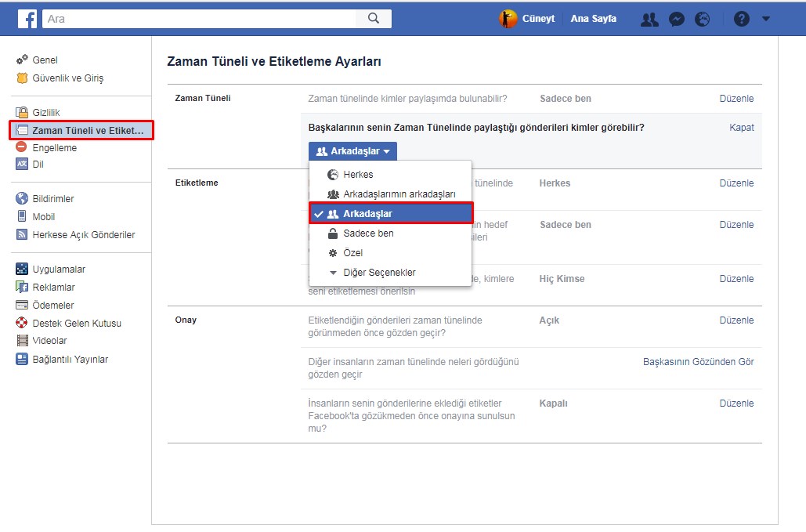806x532 pixels.
Task: Expand Diğer Seçenekler in audience list
Action: (x=378, y=273)
